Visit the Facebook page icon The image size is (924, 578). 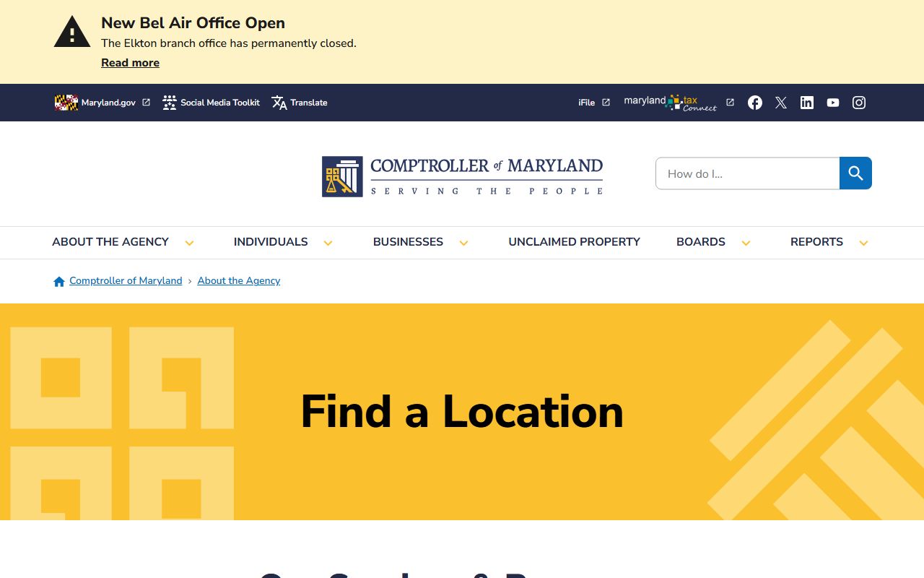click(x=755, y=103)
